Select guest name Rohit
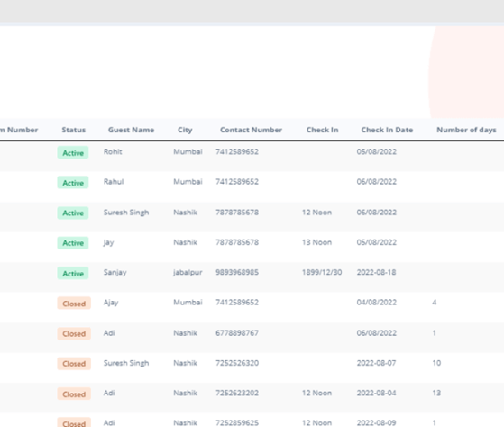Screen dimensions: 504x435 (113, 151)
